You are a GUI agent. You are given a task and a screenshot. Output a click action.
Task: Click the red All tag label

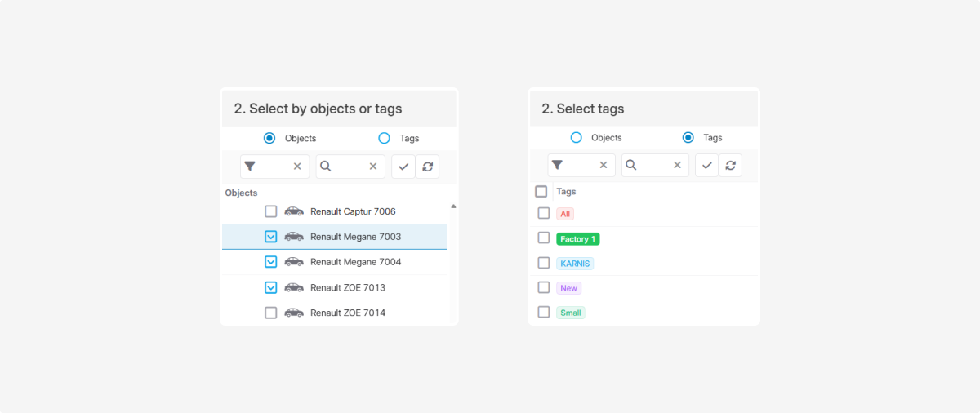(x=565, y=214)
